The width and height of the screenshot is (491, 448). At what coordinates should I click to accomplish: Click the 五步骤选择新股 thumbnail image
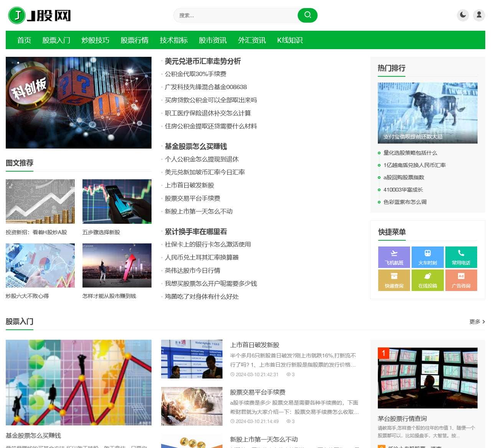tap(117, 201)
